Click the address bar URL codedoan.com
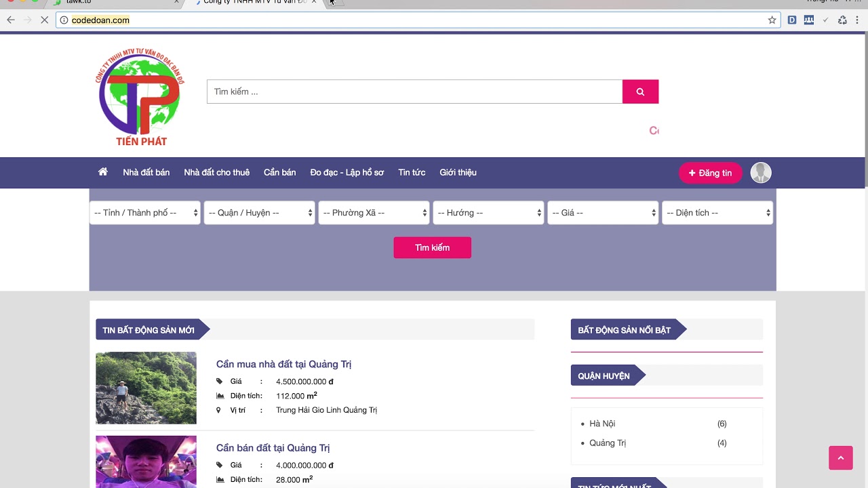The height and width of the screenshot is (488, 868). [100, 20]
